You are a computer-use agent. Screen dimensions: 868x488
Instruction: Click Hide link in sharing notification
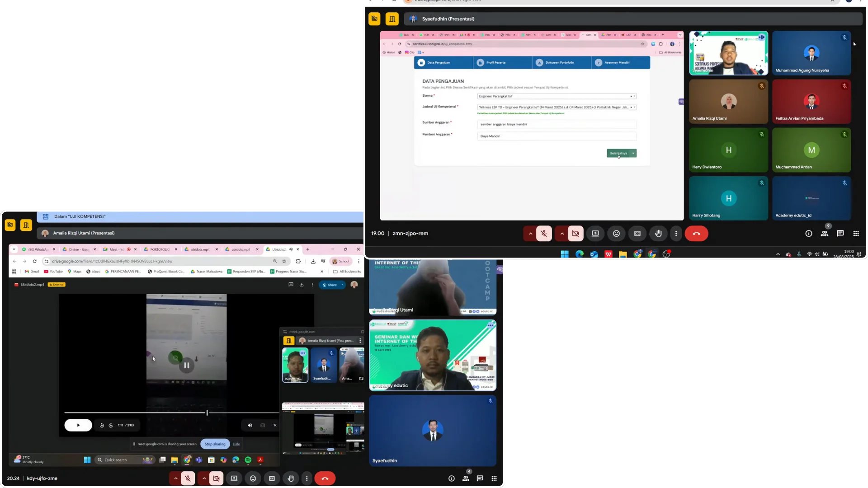[x=236, y=444]
